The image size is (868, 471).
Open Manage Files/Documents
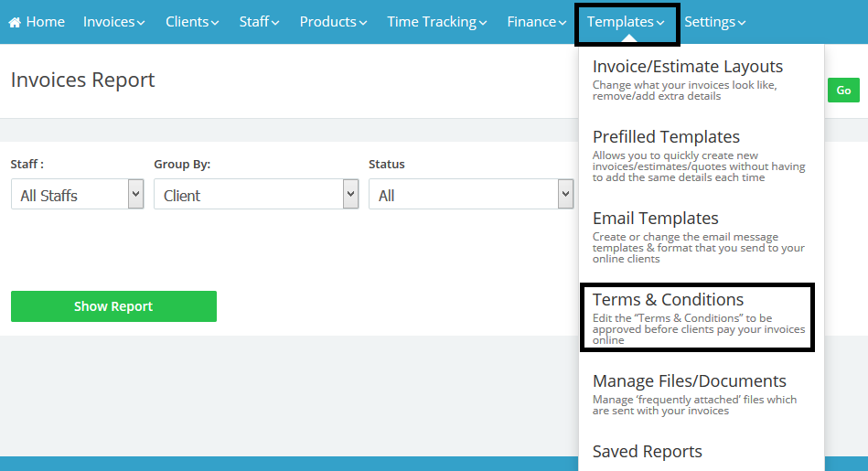pyautogui.click(x=689, y=381)
